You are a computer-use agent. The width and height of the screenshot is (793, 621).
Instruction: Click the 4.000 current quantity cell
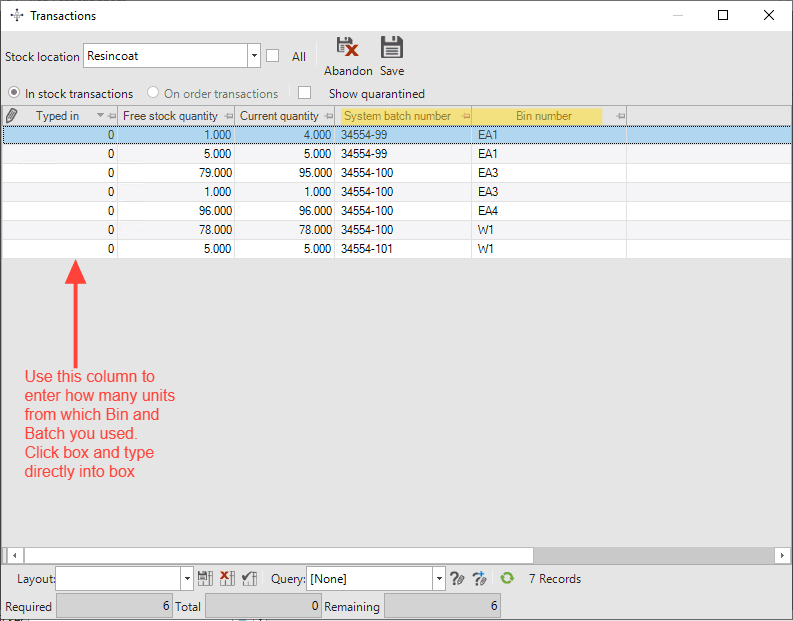(285, 135)
